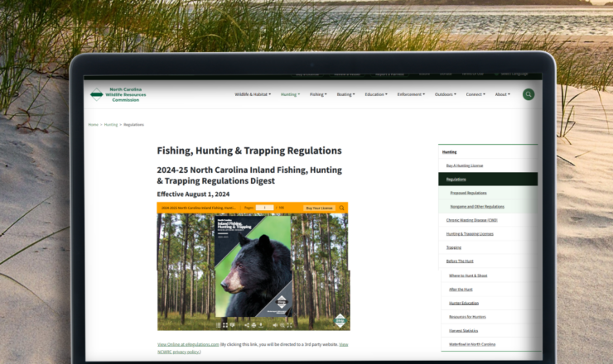613x364 pixels.
Task: Toggle the viewer sound speaker icon
Action: 275,325
